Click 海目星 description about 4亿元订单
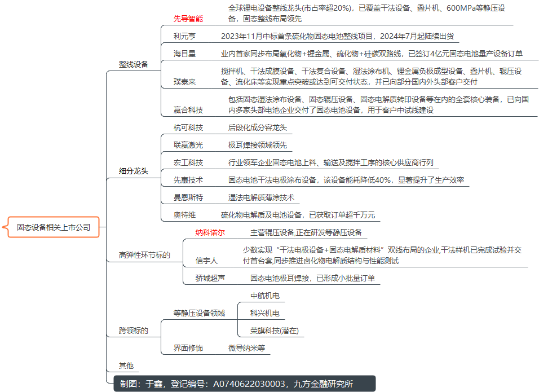The width and height of the screenshot is (539, 392). click(x=372, y=54)
